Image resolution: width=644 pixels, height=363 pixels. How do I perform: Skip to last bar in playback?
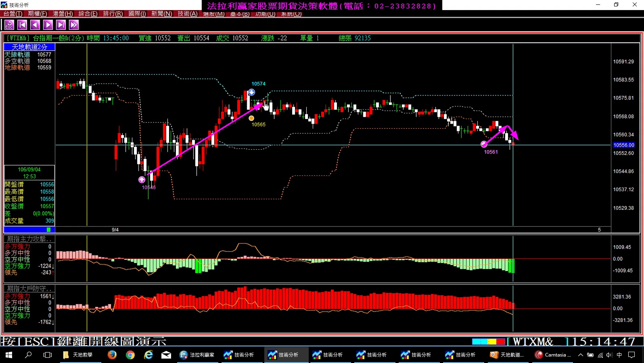(x=61, y=25)
